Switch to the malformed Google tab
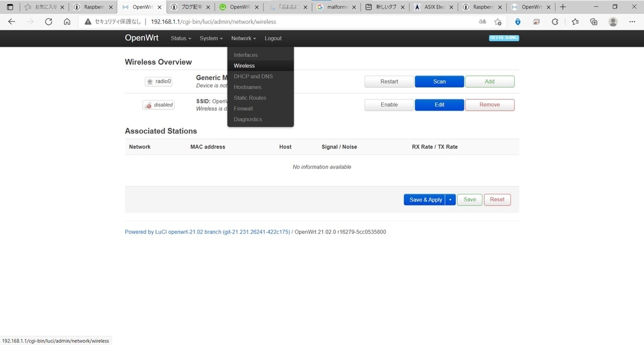 pos(336,7)
